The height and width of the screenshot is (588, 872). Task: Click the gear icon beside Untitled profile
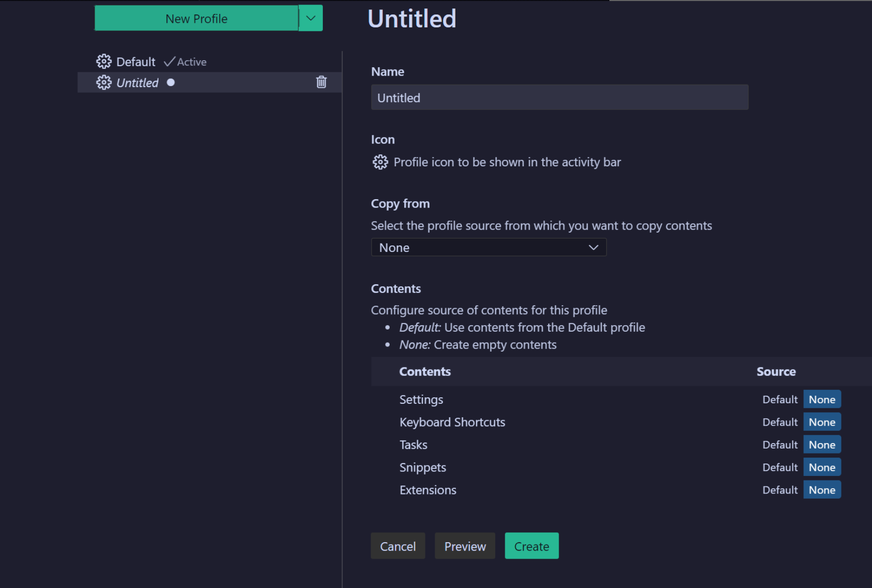pos(104,83)
